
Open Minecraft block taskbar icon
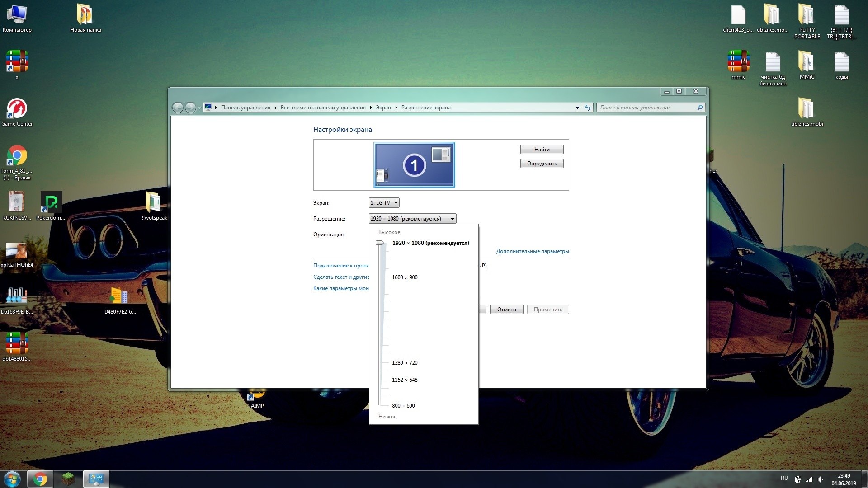point(68,479)
